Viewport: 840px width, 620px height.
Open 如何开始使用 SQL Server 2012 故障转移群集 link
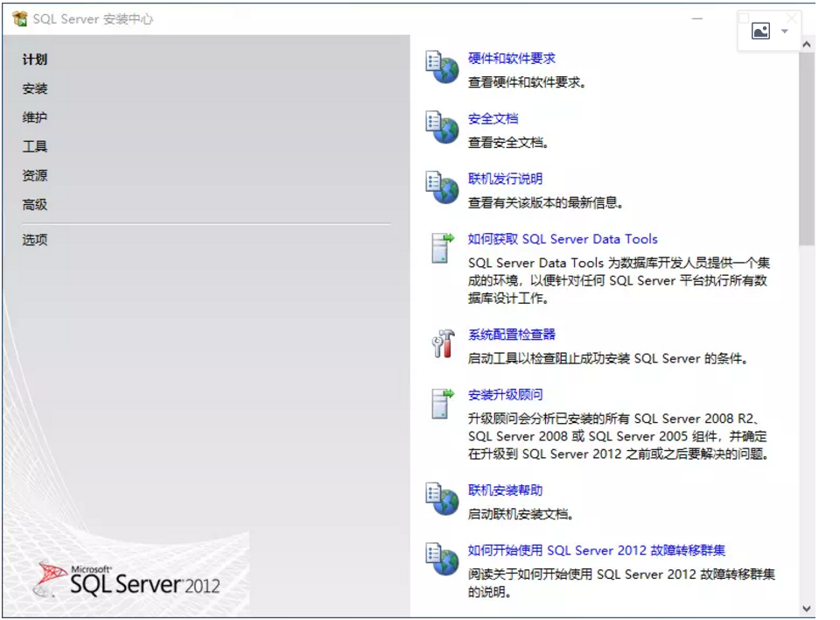[x=596, y=550]
